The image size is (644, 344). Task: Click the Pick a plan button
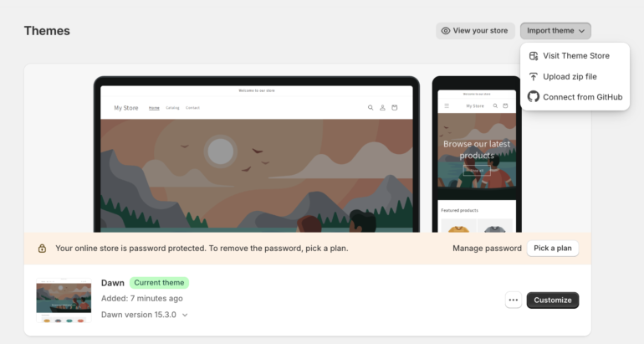[x=552, y=249]
